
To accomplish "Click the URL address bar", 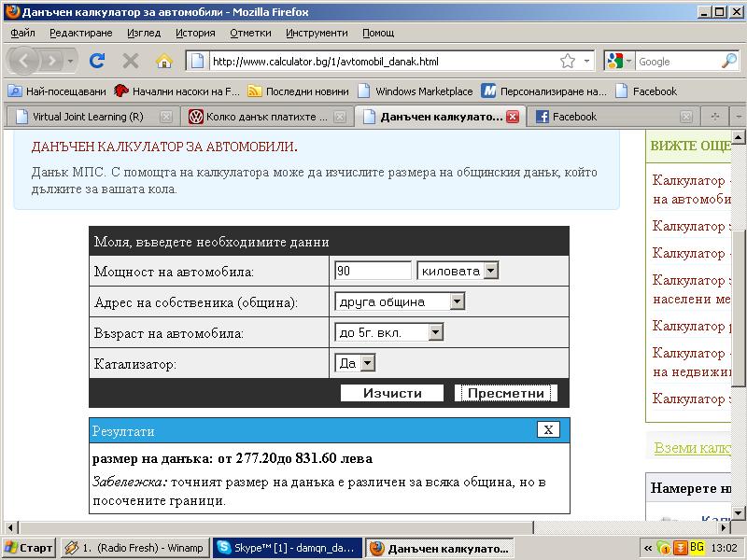I will coord(383,62).
